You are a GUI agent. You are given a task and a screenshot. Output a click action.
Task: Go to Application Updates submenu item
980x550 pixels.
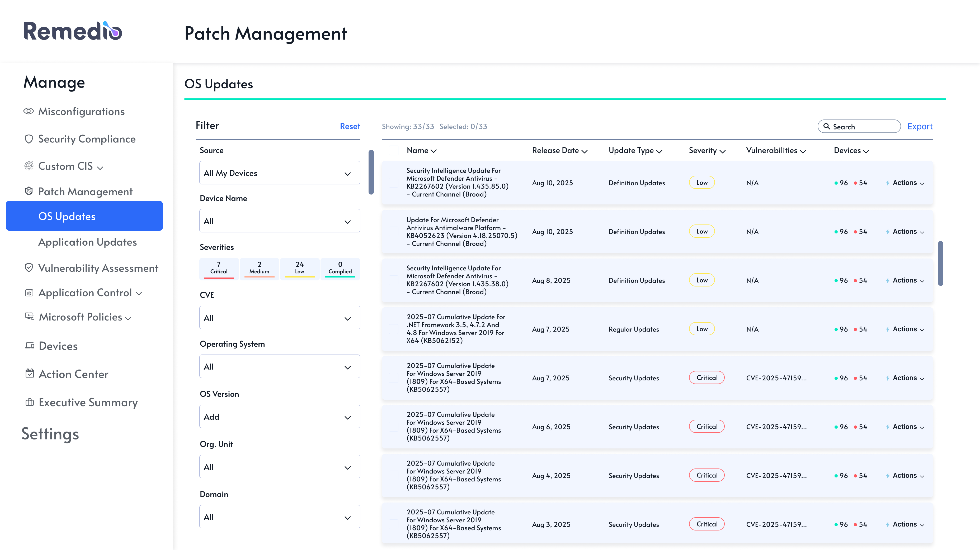pyautogui.click(x=87, y=242)
